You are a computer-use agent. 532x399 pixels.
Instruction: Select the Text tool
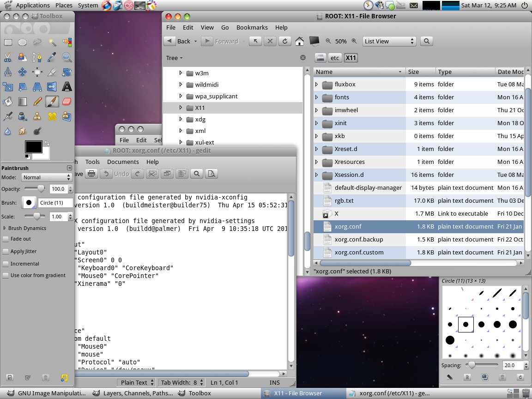tap(67, 86)
